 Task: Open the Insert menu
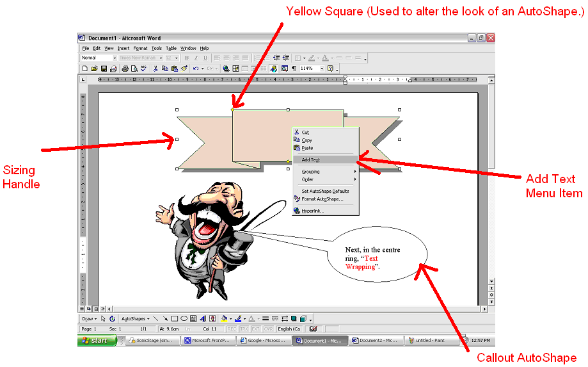coord(123,49)
